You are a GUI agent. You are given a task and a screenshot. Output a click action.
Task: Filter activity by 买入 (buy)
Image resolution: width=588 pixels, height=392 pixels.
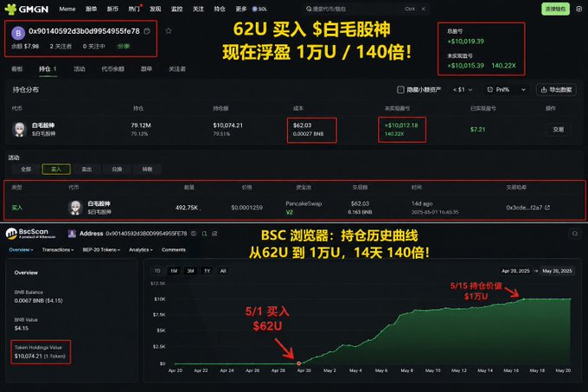tap(56, 170)
